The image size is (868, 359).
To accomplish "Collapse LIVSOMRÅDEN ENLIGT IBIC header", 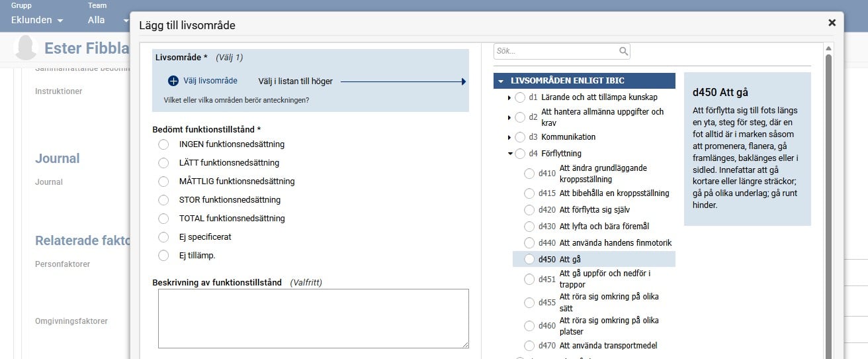I will click(501, 81).
